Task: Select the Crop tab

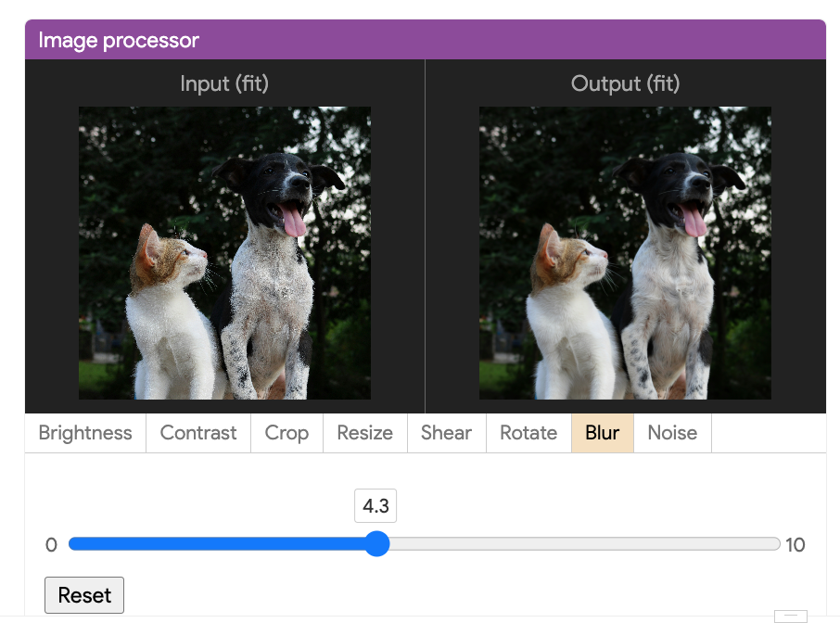Action: pyautogui.click(x=286, y=433)
